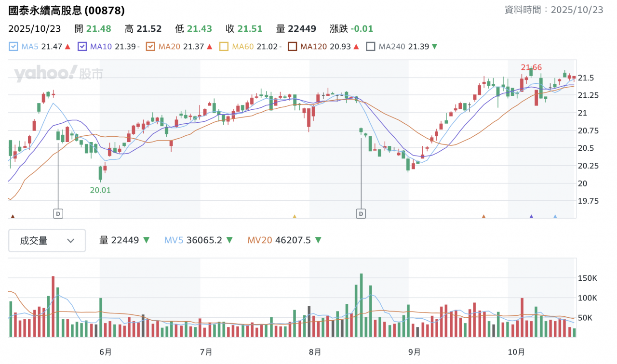This screenshot has height=364, width=617.
Task: Click the purple triangle marker on the chart baseline
Action: 531,217
